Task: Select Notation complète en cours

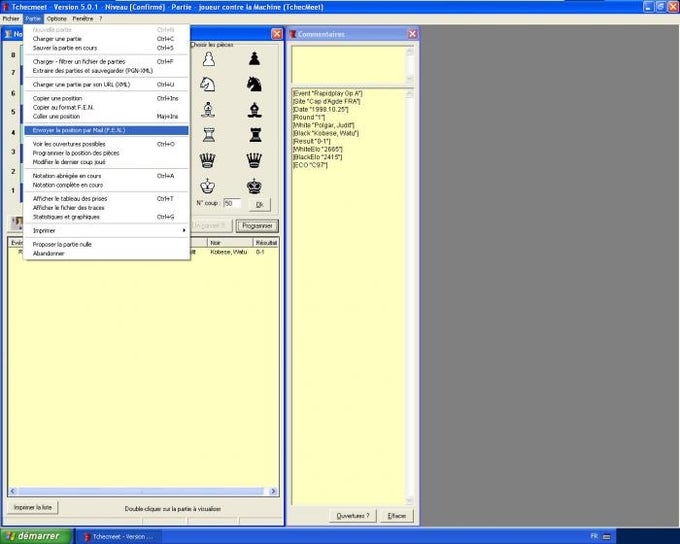Action: point(106,185)
